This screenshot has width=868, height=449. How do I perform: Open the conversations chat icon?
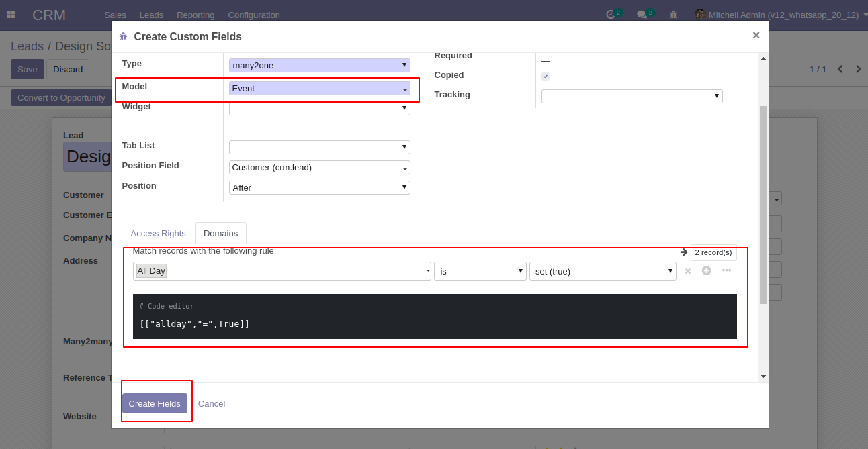click(642, 15)
